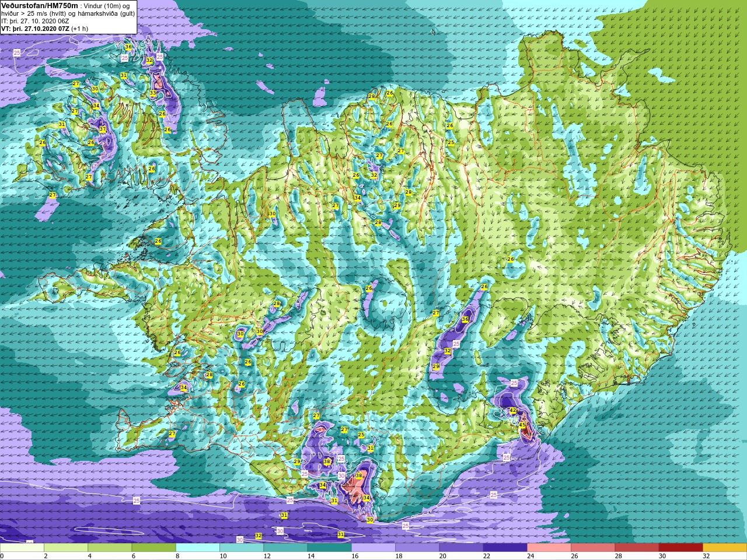Select the "IT: þri. 27. 10. 2020 06Z" line
Viewport: 747px width, 560px height.
35,21
